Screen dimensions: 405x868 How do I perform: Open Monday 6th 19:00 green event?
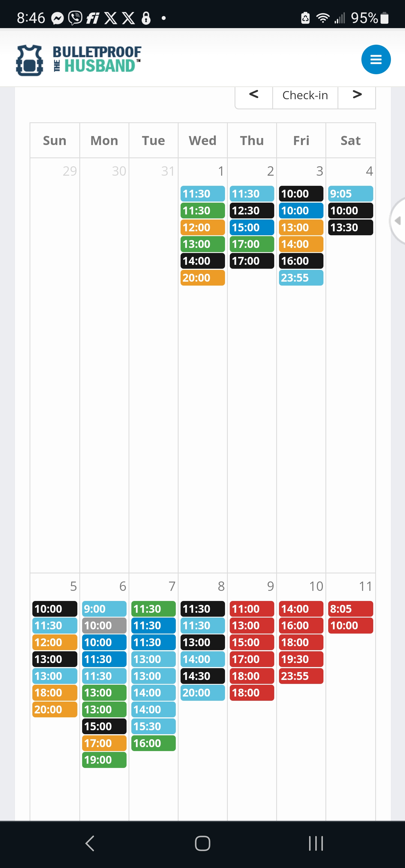[104, 760]
